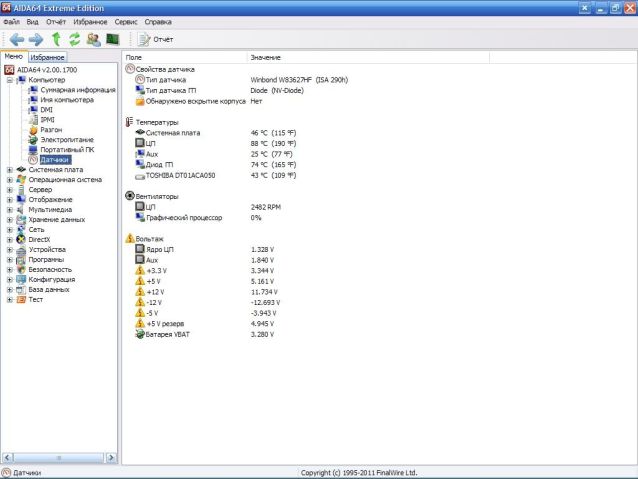
Task: Click the Тест icon in tree
Action: [x=21, y=300]
